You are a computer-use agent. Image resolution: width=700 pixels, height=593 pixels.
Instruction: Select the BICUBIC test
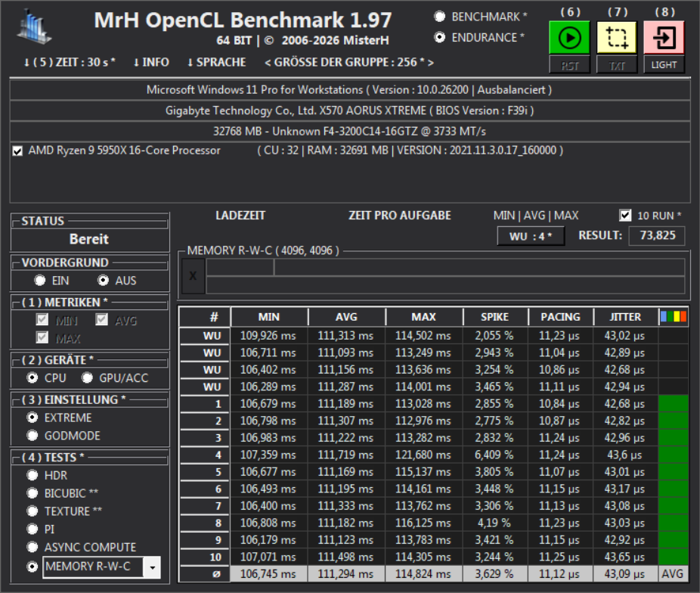pyautogui.click(x=33, y=493)
